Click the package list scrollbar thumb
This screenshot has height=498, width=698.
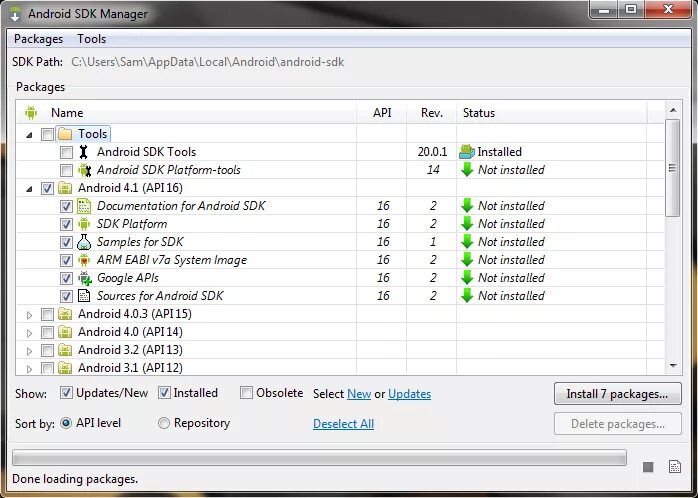point(673,168)
